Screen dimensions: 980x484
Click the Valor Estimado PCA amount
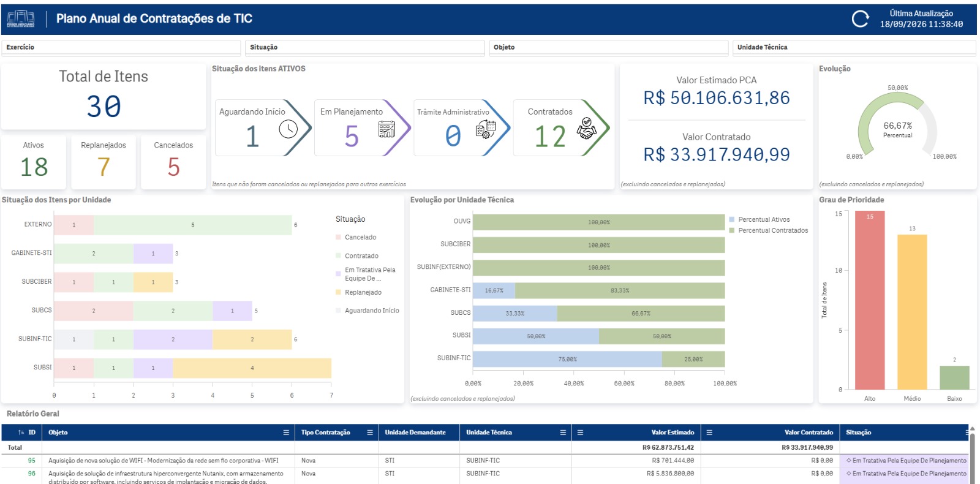[717, 98]
